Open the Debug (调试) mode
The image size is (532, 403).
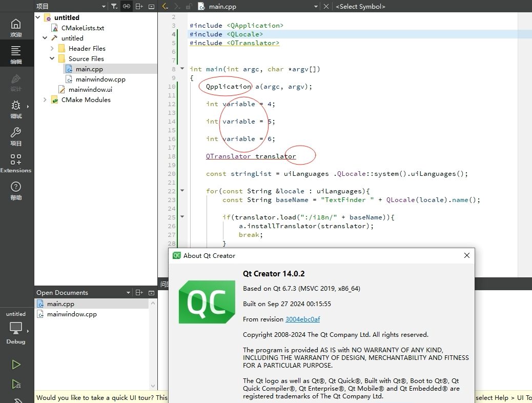(x=16, y=109)
